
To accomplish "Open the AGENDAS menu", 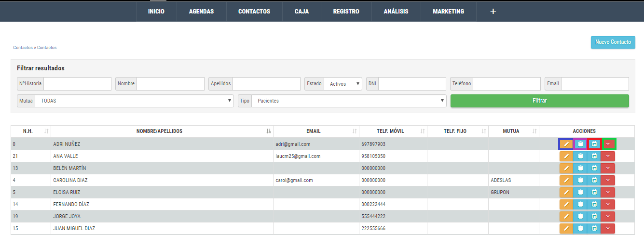I will click(x=201, y=11).
